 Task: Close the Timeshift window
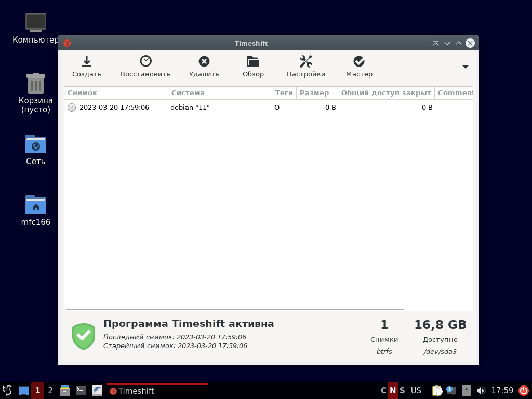pyautogui.click(x=470, y=43)
